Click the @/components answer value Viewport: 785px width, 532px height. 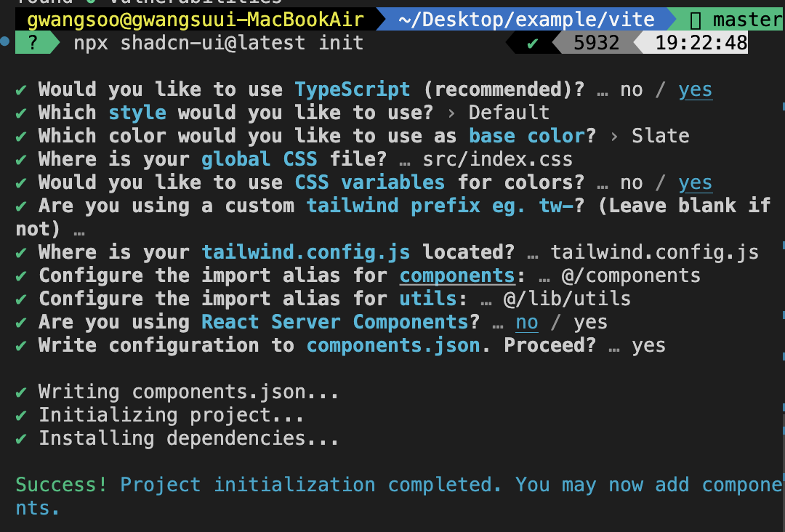pos(631,275)
